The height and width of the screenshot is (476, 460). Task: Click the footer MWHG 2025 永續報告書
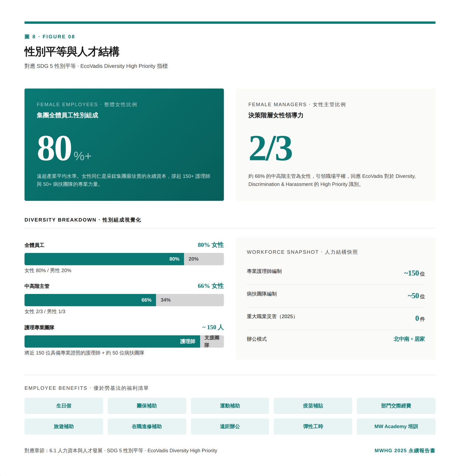click(405, 451)
